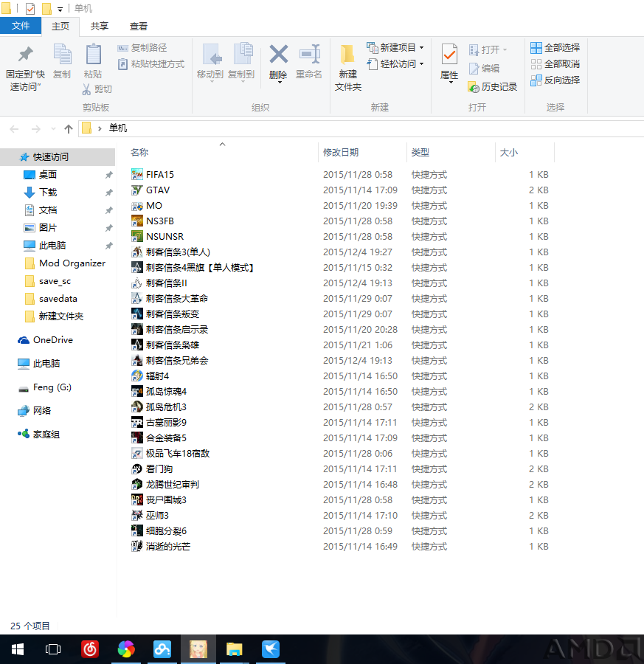Click the red X Delete icon

[279, 54]
